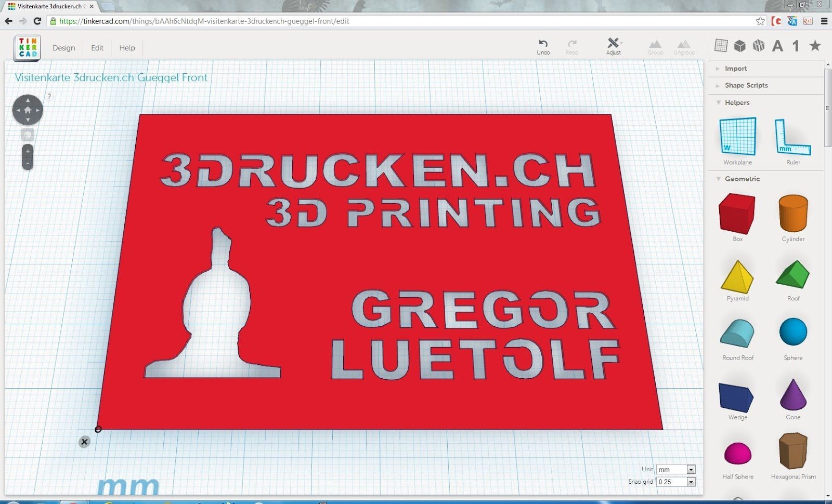Undo the last action
Viewport: 832px width, 504px height.
tap(543, 46)
